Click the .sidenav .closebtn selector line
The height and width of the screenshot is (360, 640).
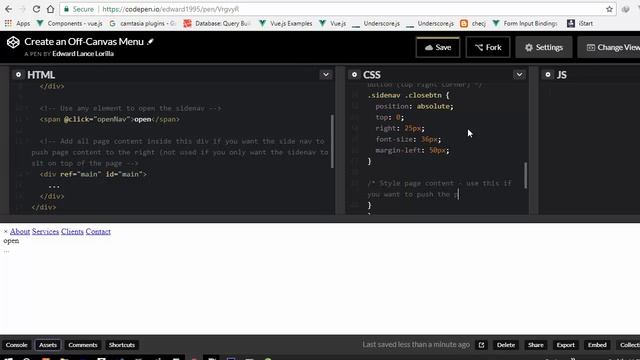coord(408,95)
